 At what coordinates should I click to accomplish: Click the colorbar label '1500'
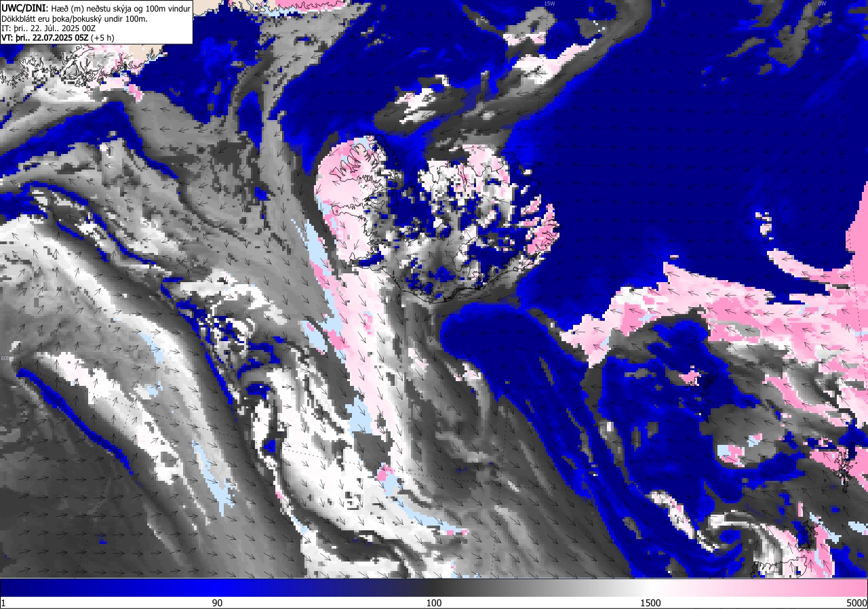651,603
